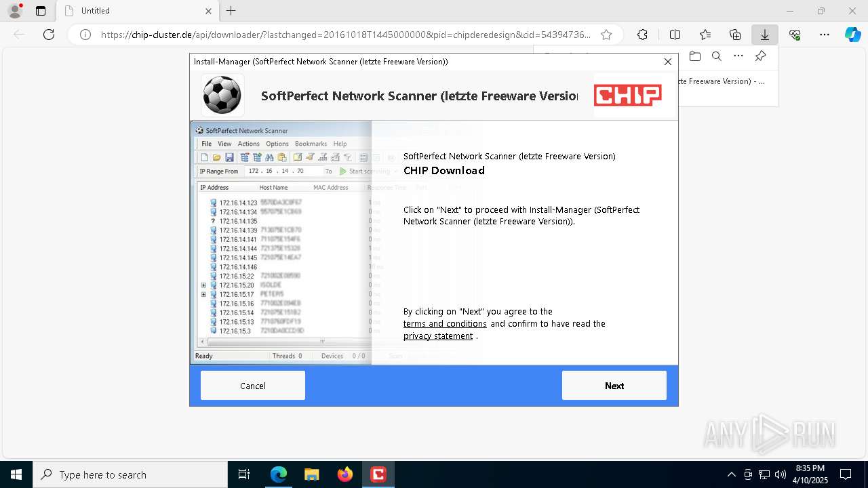
Task: Open the red CHIP installer taskbar icon
Action: pyautogui.click(x=378, y=474)
